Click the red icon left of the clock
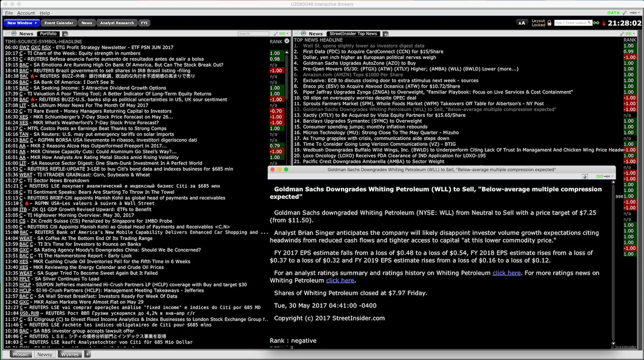 coord(604,23)
